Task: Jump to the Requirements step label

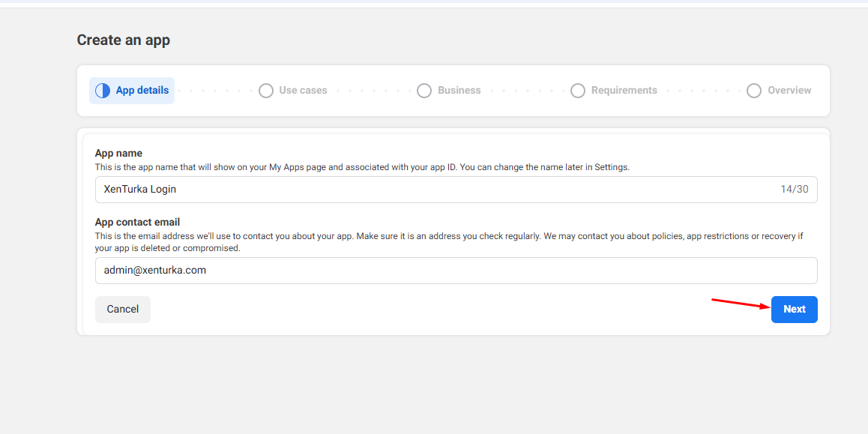Action: pos(624,90)
